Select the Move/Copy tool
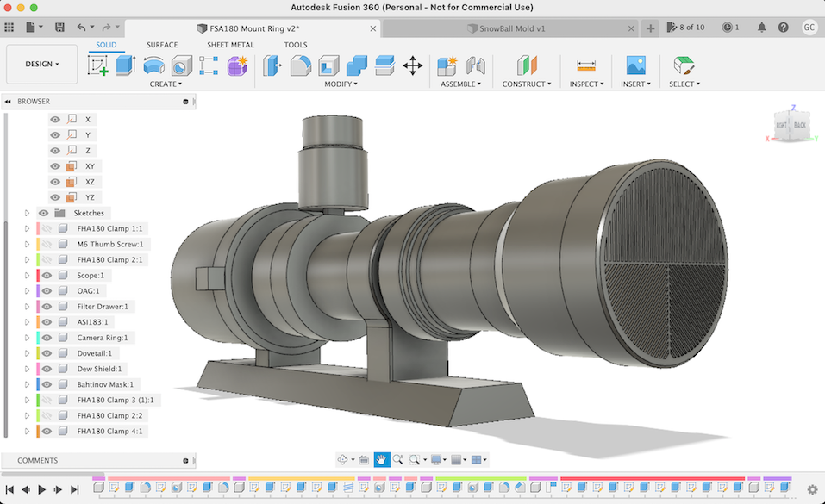Image resolution: width=825 pixels, height=504 pixels. pos(412,65)
